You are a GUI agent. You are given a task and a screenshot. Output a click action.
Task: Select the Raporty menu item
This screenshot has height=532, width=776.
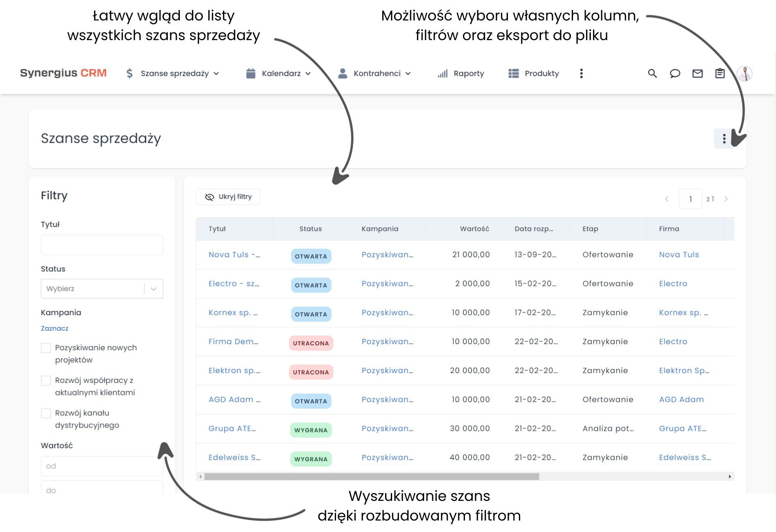[469, 73]
